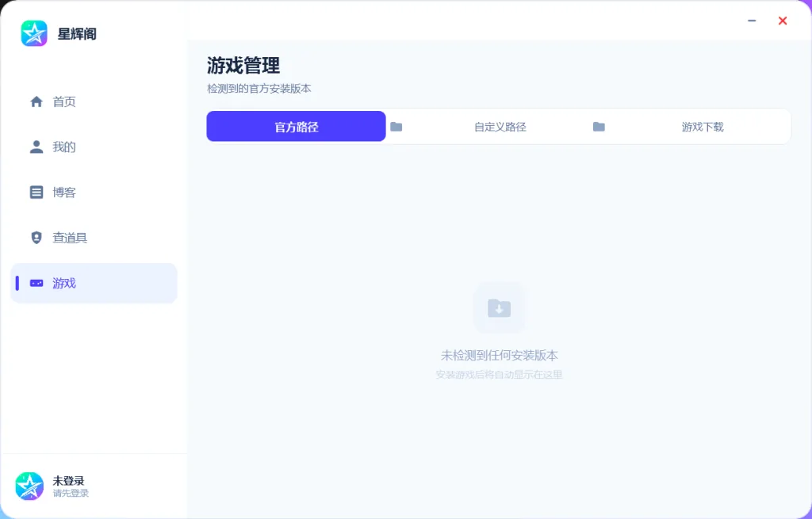Viewport: 812px width, 519px height.
Task: Open 首页 via the house icon
Action: 36,101
